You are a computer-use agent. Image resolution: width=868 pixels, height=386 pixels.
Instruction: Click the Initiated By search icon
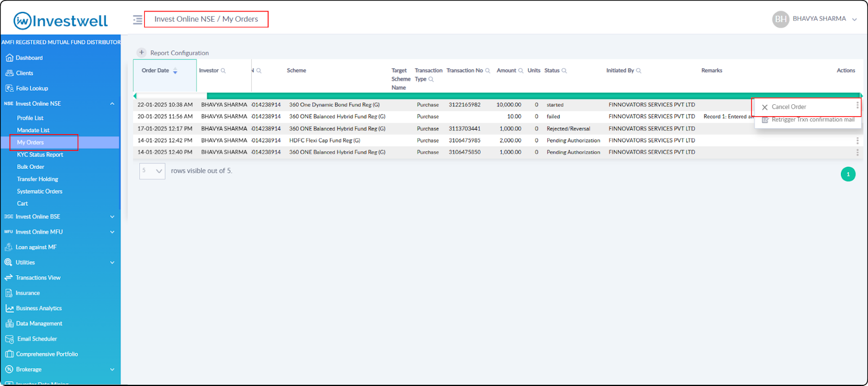(639, 71)
